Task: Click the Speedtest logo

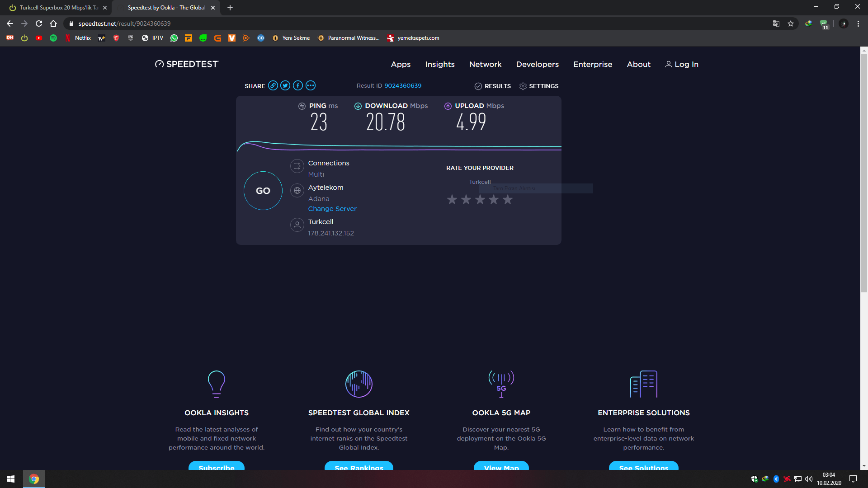Action: pyautogui.click(x=186, y=64)
